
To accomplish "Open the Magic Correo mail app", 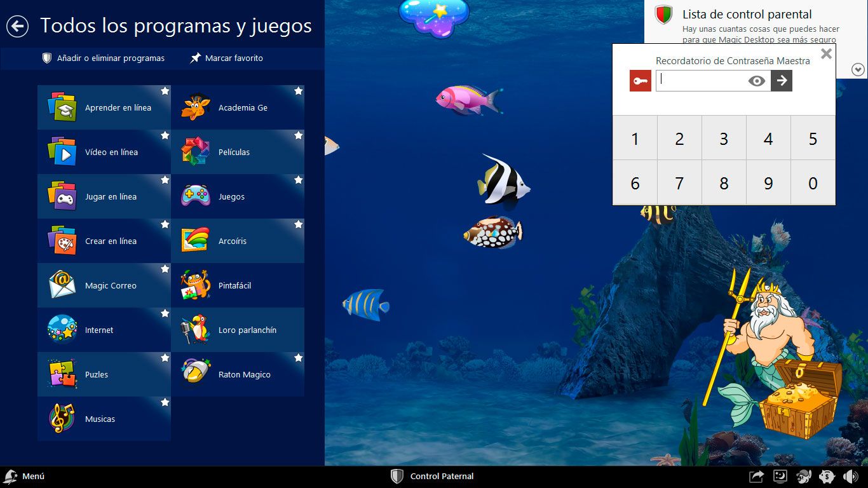I will 104,285.
